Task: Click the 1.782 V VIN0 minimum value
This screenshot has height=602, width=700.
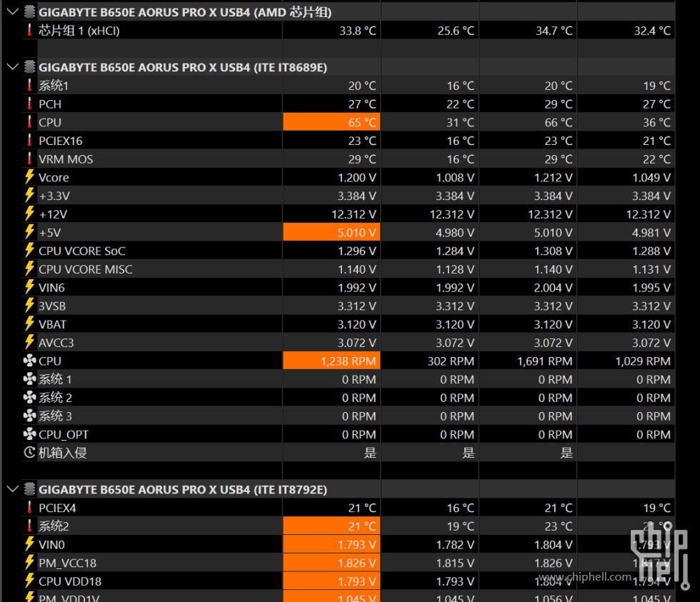Action: (x=455, y=544)
